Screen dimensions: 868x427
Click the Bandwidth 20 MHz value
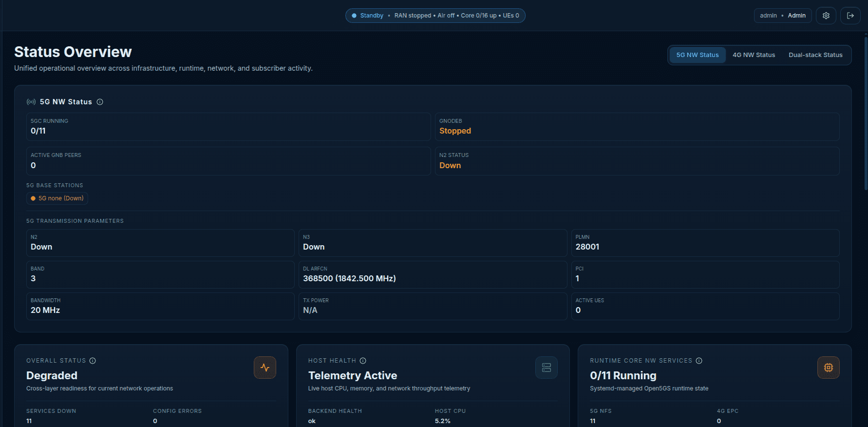tap(45, 311)
